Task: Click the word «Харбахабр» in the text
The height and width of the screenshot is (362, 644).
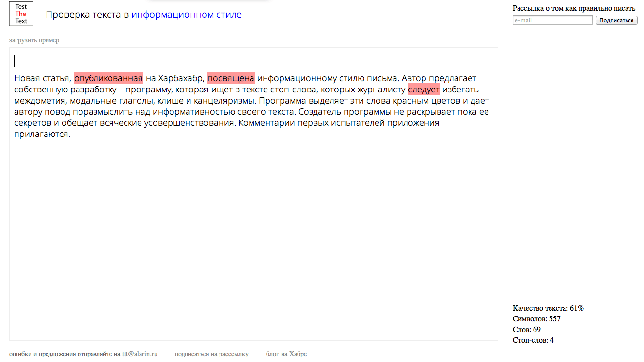Action: coord(179,78)
